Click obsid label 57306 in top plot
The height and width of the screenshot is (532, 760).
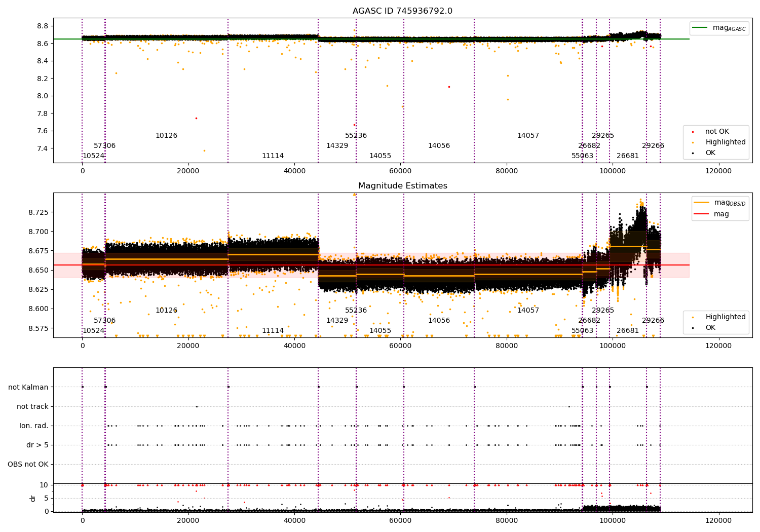[x=104, y=146]
